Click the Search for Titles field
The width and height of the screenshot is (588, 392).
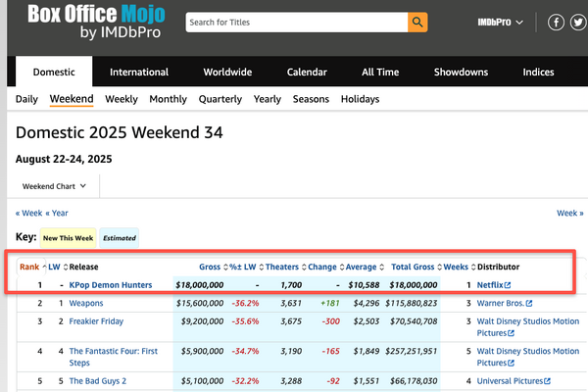click(295, 22)
